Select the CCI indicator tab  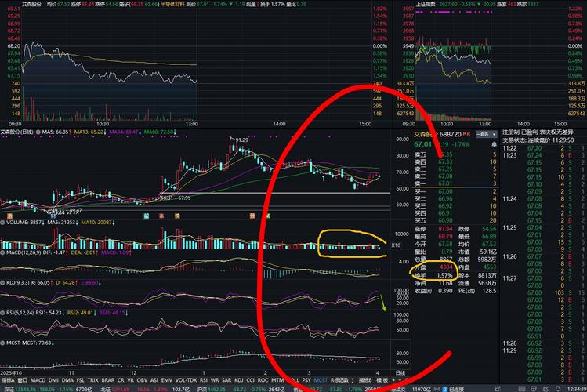[251, 380]
